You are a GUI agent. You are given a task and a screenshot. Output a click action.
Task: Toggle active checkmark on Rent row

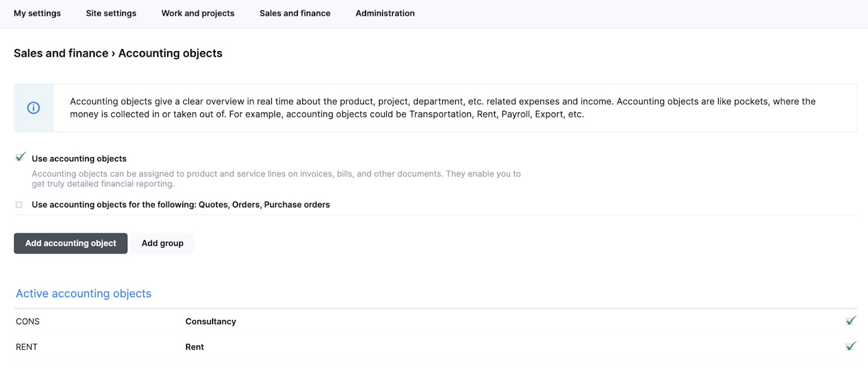851,346
